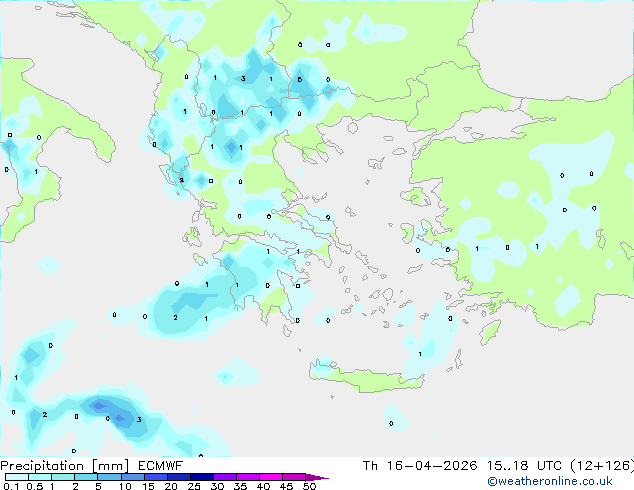Click the '15..18 UTC' time text
634x490 pixels.
[x=524, y=466]
